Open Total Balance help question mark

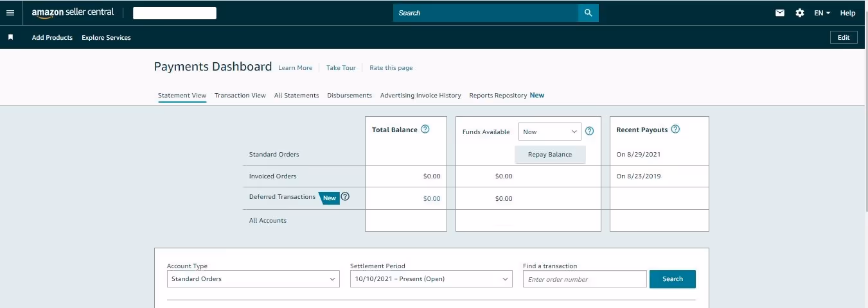coord(425,129)
